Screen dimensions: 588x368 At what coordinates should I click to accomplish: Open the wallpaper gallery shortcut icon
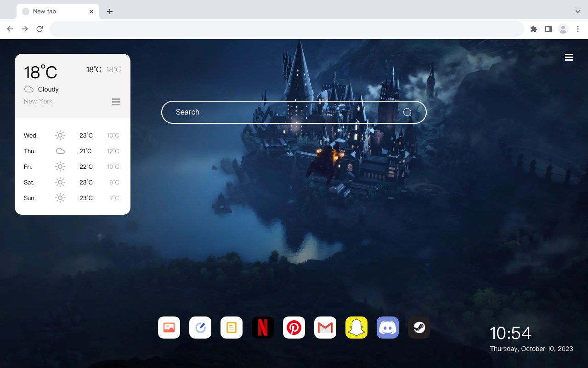click(x=169, y=328)
